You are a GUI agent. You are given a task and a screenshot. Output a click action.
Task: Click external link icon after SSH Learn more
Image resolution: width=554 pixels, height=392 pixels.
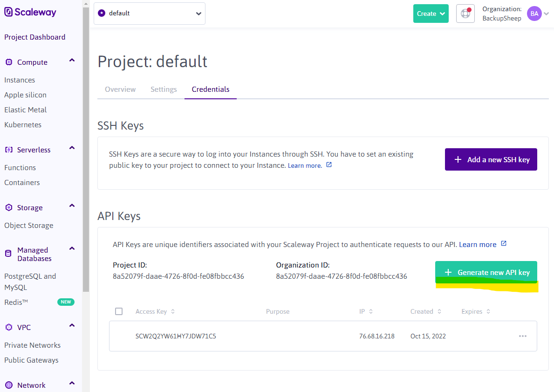click(x=329, y=165)
